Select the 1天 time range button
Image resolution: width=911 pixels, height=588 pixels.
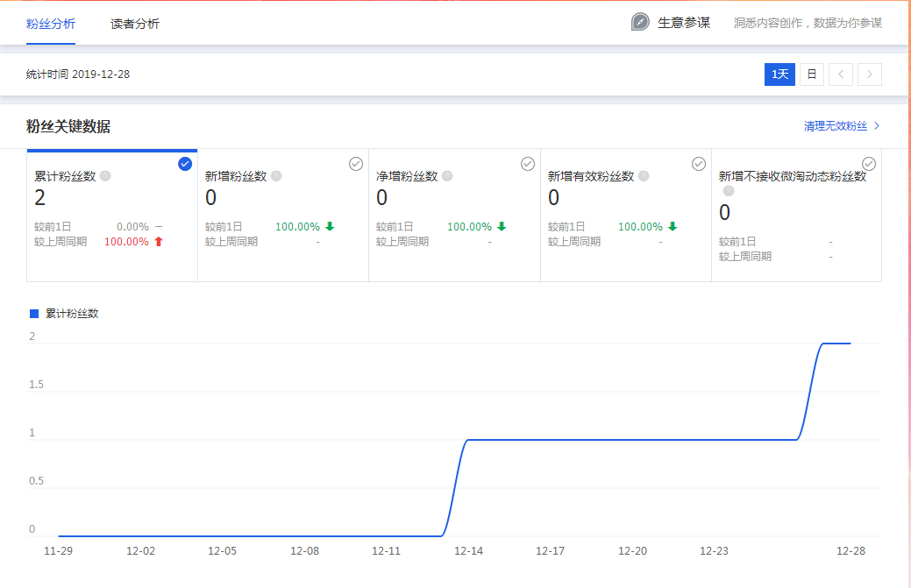click(779, 74)
